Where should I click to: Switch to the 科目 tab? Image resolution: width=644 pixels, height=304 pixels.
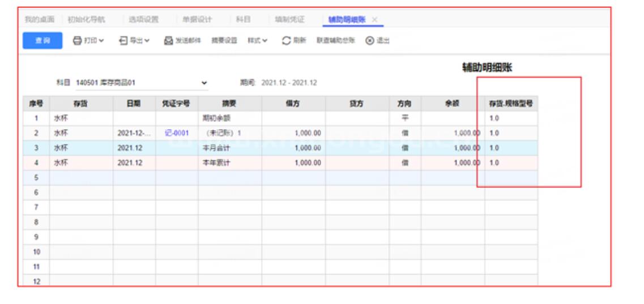pyautogui.click(x=243, y=19)
